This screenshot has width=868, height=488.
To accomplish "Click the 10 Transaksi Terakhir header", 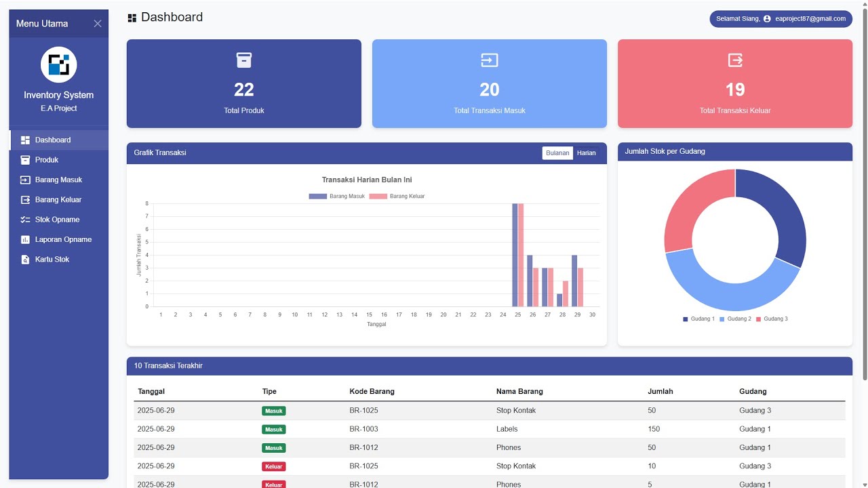I will [x=168, y=366].
